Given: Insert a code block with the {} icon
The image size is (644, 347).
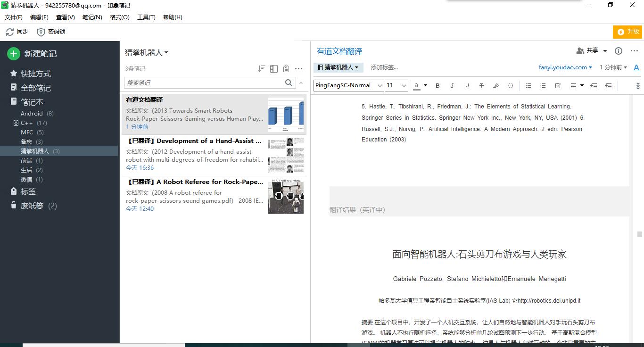Looking at the screenshot, I should [511, 85].
